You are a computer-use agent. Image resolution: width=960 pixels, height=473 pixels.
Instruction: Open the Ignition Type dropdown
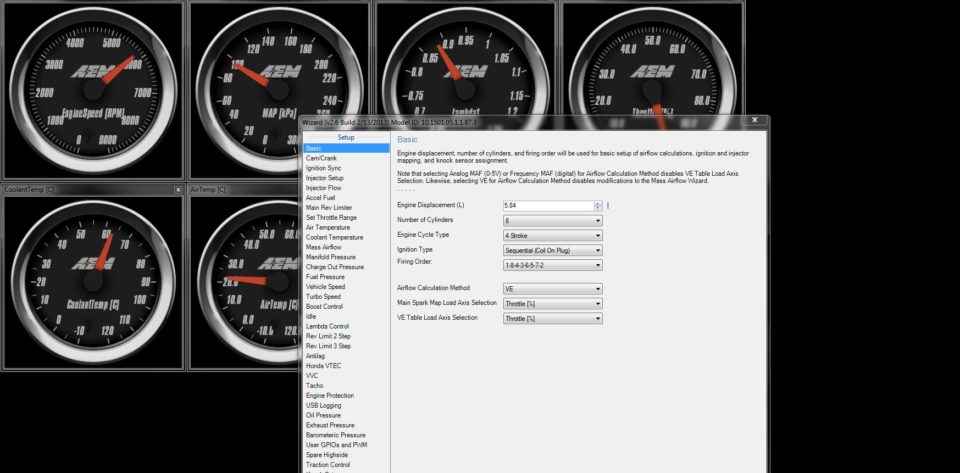pyautogui.click(x=553, y=250)
